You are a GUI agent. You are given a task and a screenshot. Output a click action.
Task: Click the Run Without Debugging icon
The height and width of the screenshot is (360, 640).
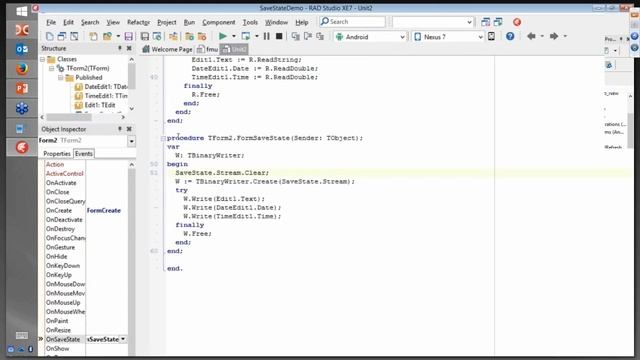[246, 36]
